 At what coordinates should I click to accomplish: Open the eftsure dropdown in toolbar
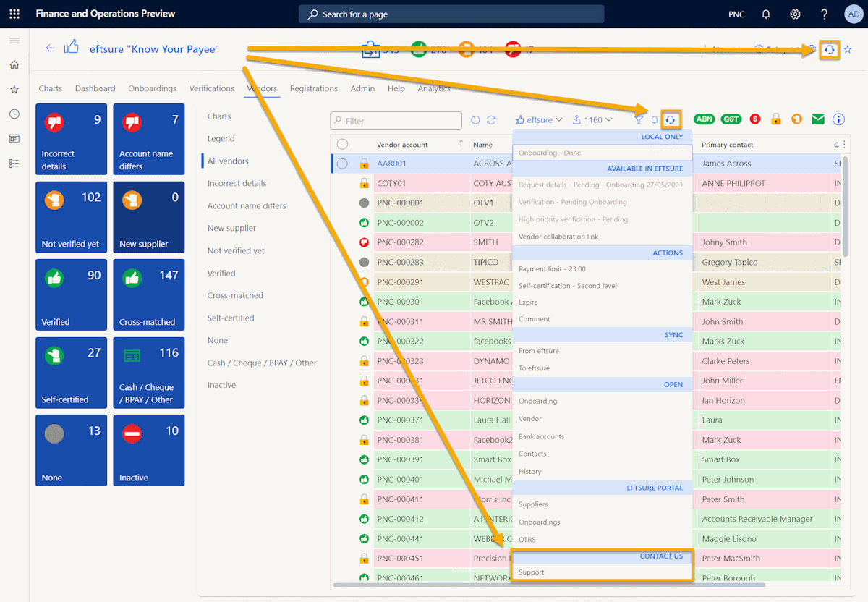[x=540, y=120]
